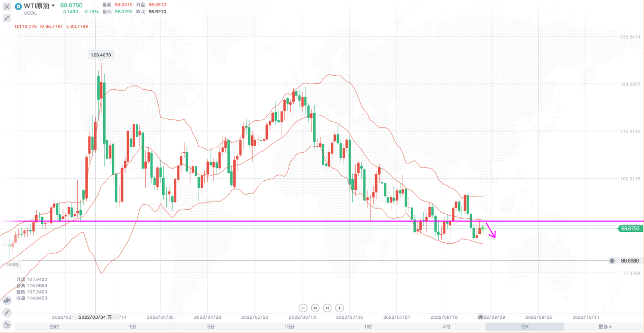Select the 日K daily timeframe tab
Image resolution: width=644 pixels, height=333 pixels.
coord(525,327)
